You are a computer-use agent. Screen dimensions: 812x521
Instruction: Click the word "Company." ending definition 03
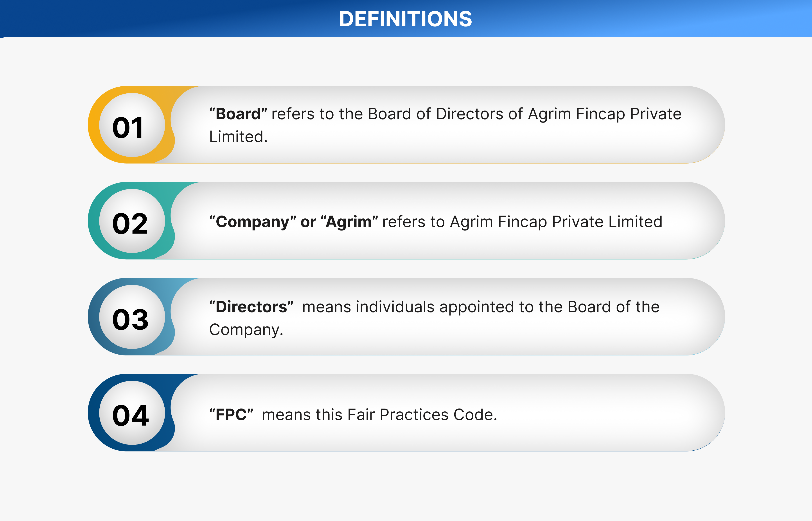(246, 330)
